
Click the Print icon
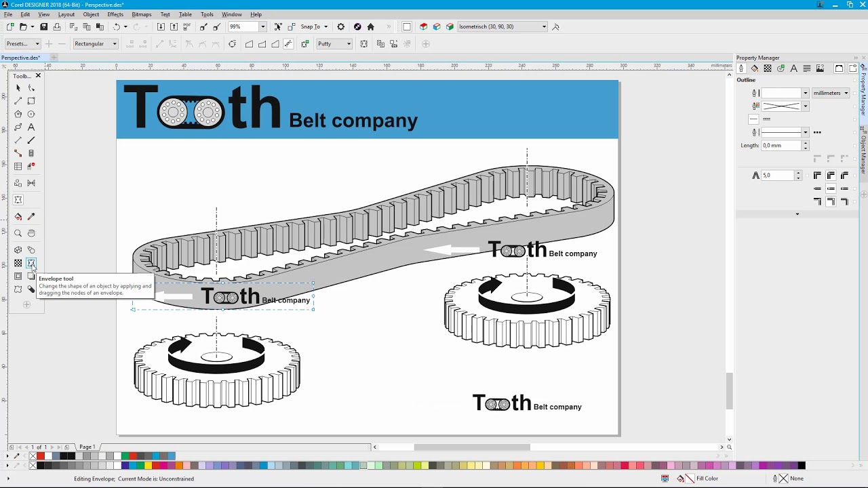click(57, 27)
